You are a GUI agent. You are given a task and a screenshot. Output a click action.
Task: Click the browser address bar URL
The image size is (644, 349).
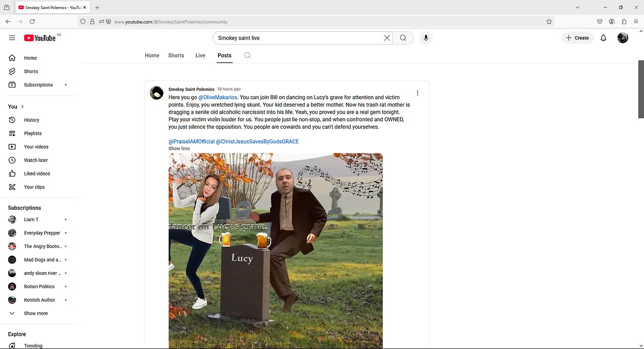click(x=171, y=22)
